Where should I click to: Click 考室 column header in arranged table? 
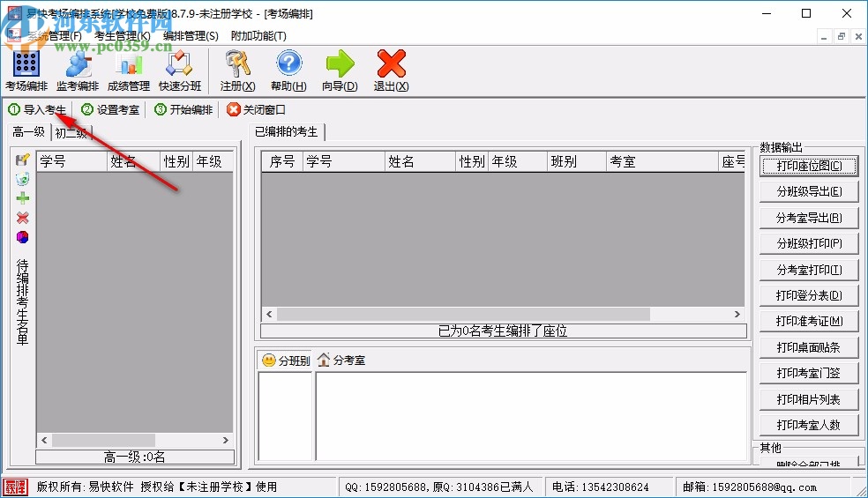click(662, 161)
